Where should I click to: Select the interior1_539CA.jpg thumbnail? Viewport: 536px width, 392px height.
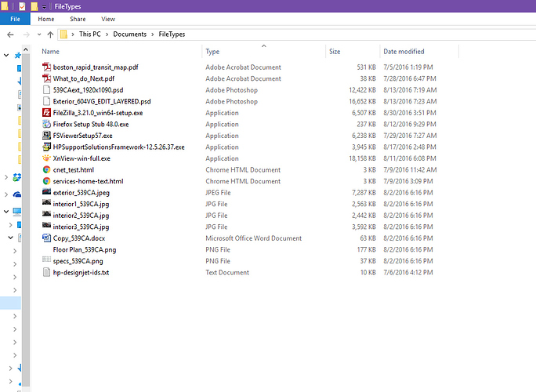(46, 202)
